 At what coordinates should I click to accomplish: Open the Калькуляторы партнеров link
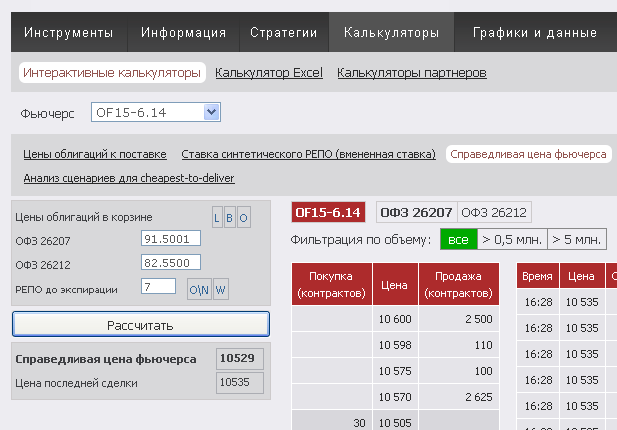[412, 73]
